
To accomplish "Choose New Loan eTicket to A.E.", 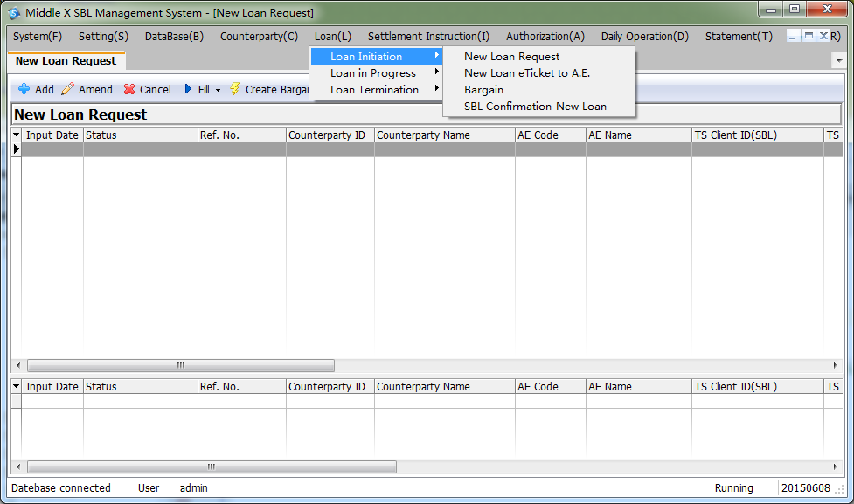I will click(x=539, y=72).
